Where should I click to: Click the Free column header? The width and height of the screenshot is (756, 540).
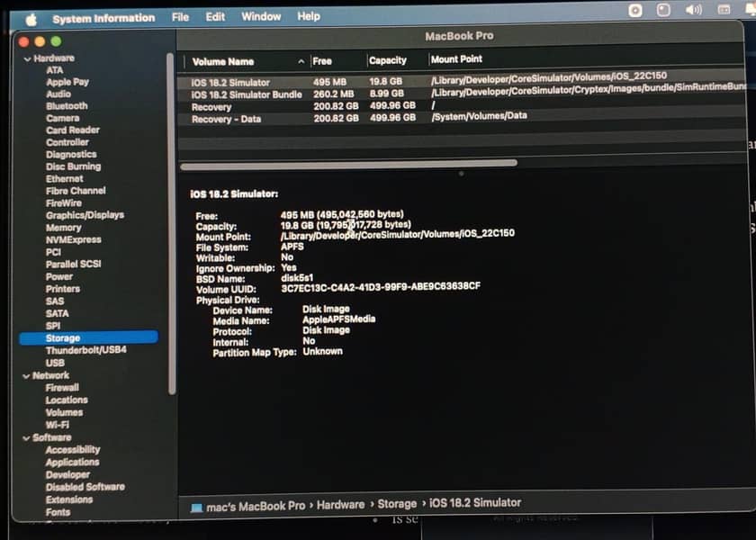tap(322, 61)
